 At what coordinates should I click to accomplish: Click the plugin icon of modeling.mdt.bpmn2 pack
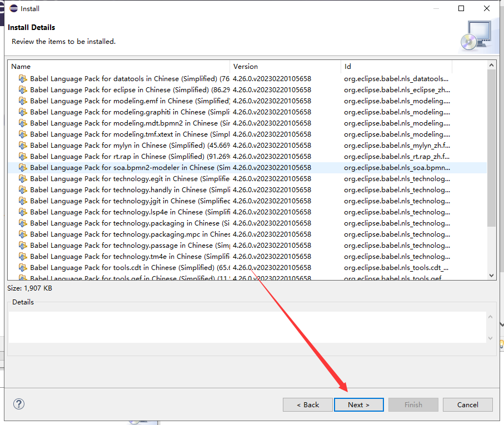click(x=23, y=123)
